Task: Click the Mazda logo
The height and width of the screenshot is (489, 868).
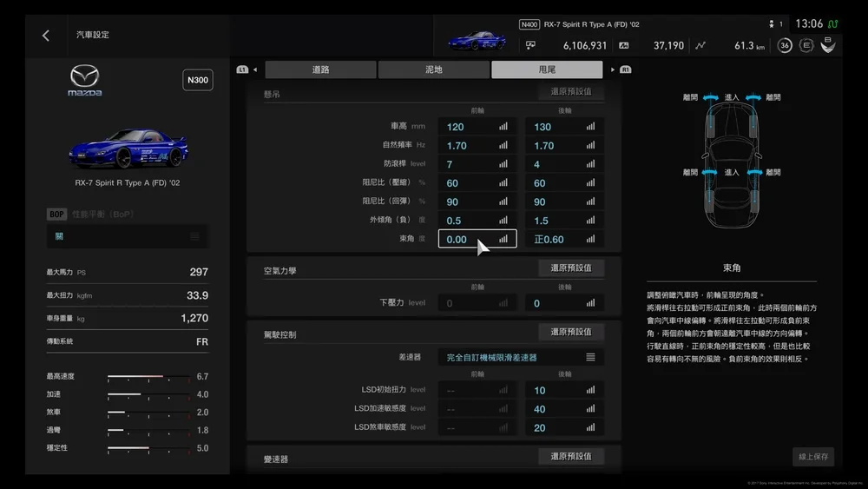Action: [85, 81]
